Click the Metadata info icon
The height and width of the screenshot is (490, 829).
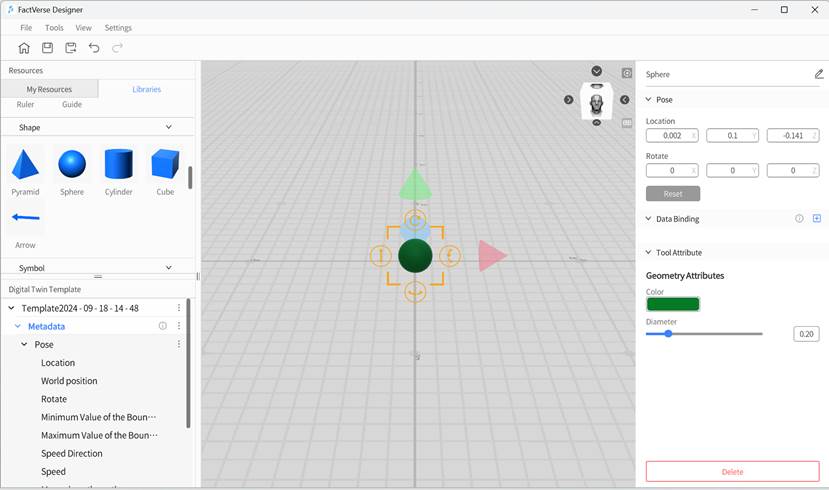click(163, 326)
